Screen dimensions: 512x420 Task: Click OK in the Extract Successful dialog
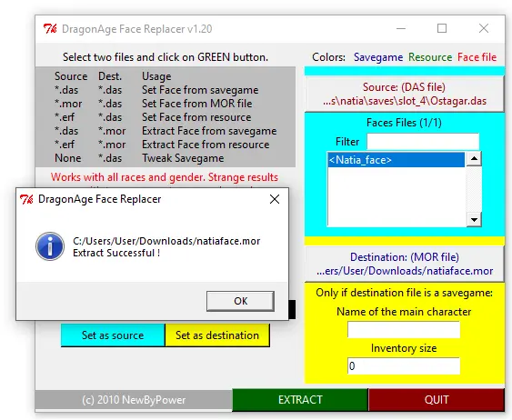[240, 301]
